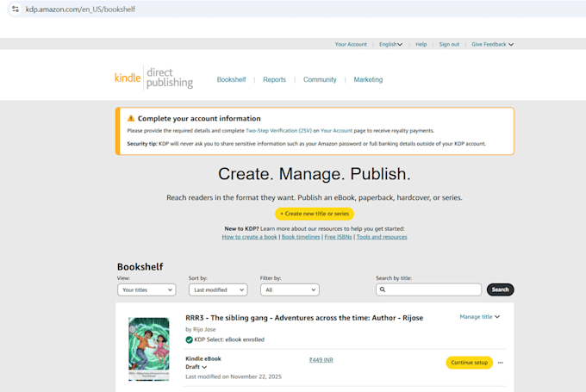Viewport: 586px width, 392px height.
Task: Open Free ISBNs link
Action: click(x=338, y=237)
